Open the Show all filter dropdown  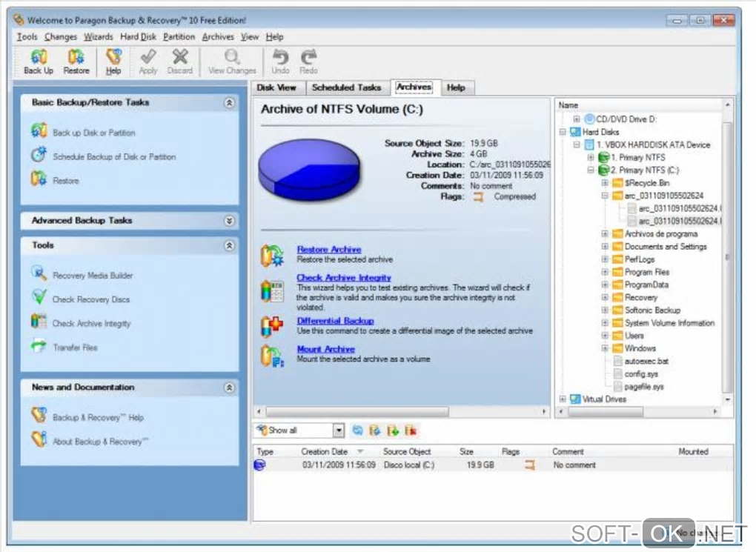339,430
